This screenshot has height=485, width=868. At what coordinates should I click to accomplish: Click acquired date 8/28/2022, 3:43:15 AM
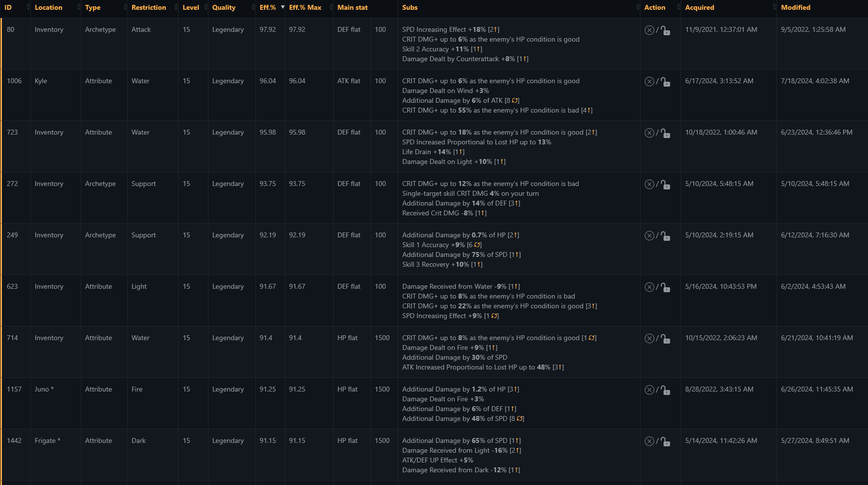(719, 389)
